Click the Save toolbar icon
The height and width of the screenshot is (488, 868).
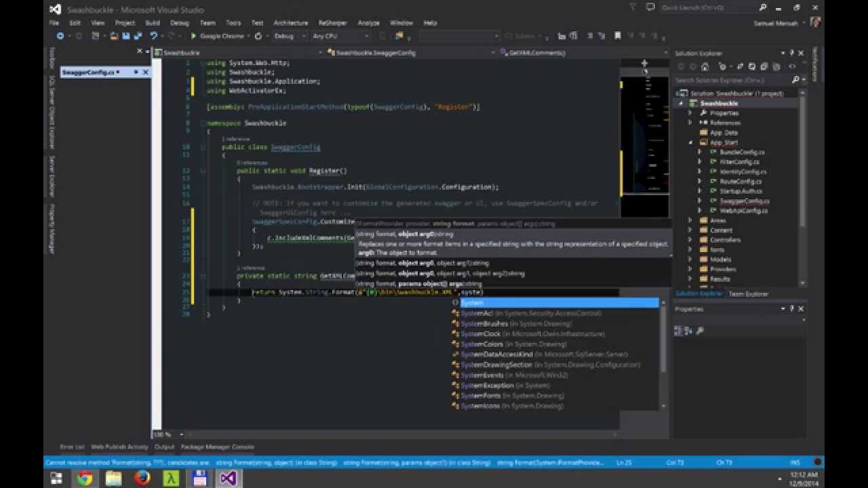pyautogui.click(x=126, y=36)
